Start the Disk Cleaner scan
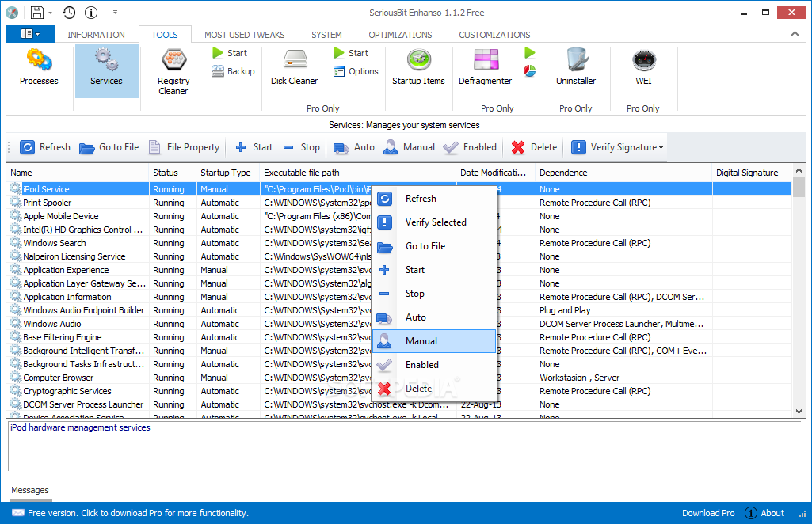The height and width of the screenshot is (524, 812). pyautogui.click(x=351, y=53)
